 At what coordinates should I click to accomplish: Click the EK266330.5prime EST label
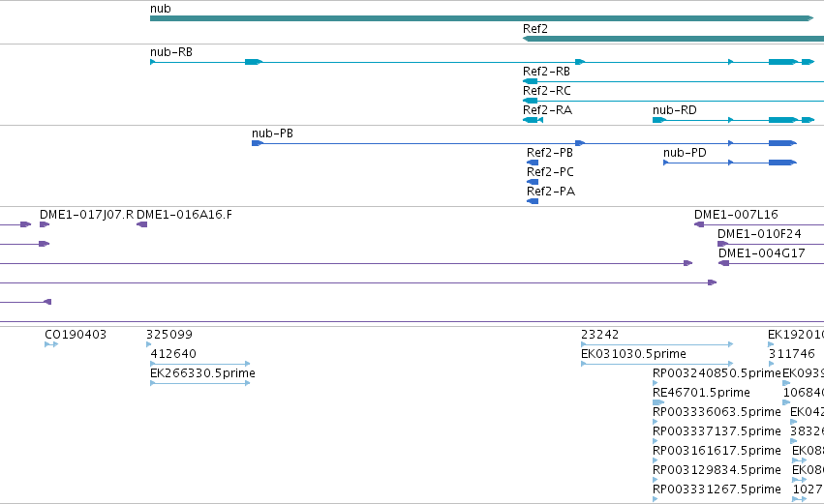202,373
